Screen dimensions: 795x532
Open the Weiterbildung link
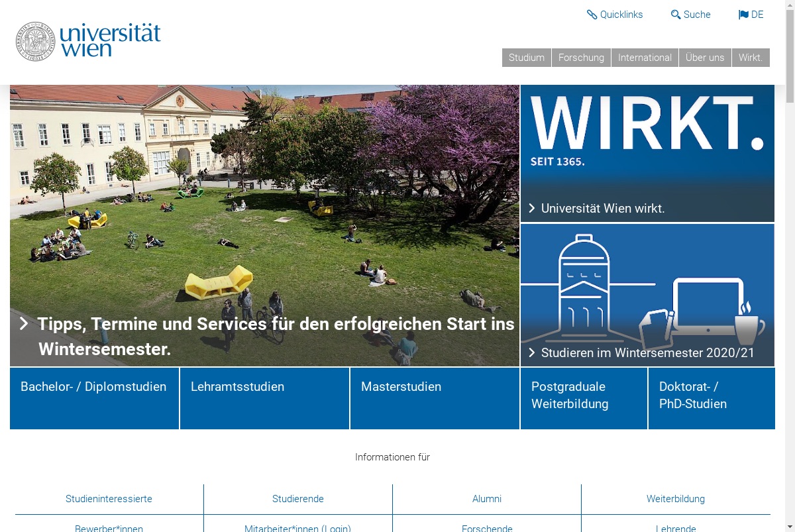676,499
